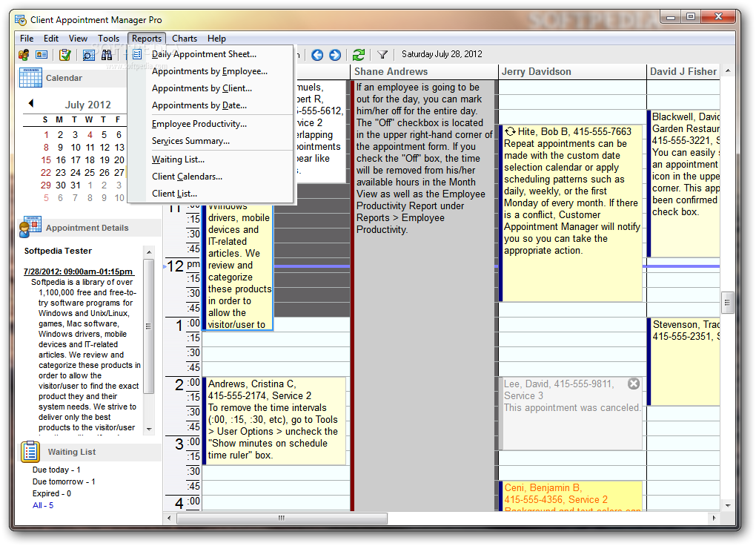This screenshot has width=756, height=546.
Task: Collapse the open Reports menu
Action: [147, 39]
